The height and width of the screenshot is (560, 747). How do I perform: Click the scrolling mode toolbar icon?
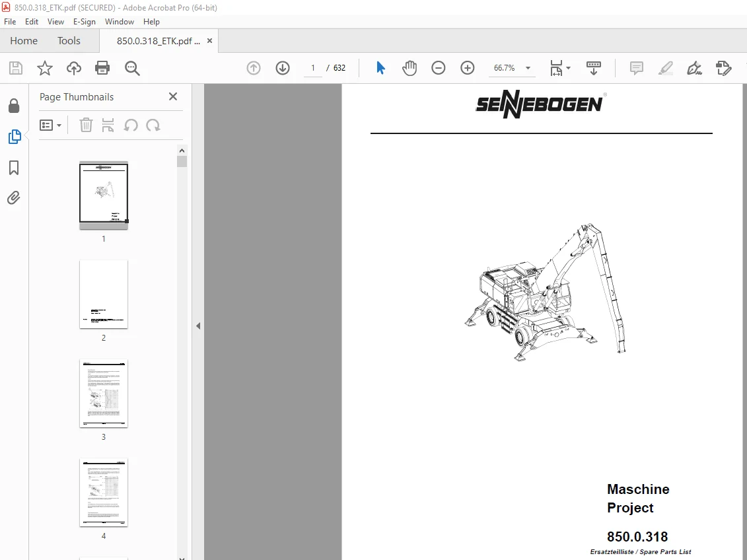point(594,68)
